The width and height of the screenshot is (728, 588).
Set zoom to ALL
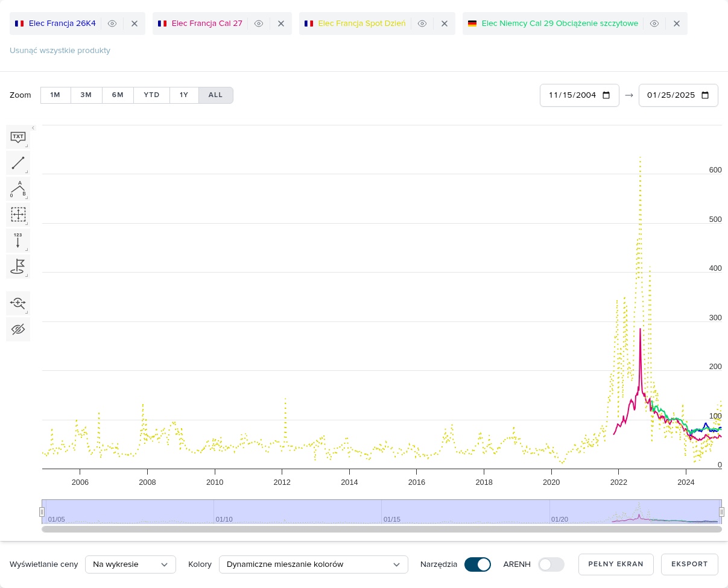pyautogui.click(x=216, y=95)
